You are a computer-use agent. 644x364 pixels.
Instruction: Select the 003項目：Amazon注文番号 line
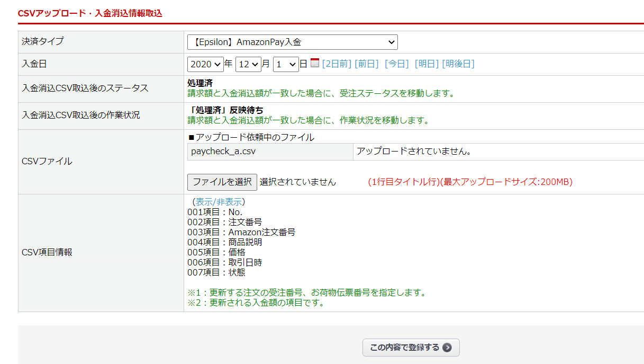[241, 232]
